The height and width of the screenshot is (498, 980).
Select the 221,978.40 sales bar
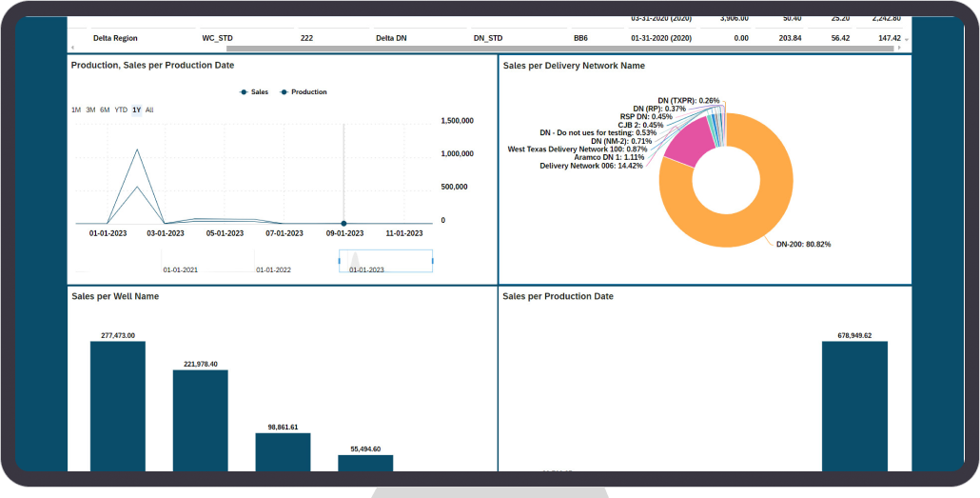tap(200, 419)
